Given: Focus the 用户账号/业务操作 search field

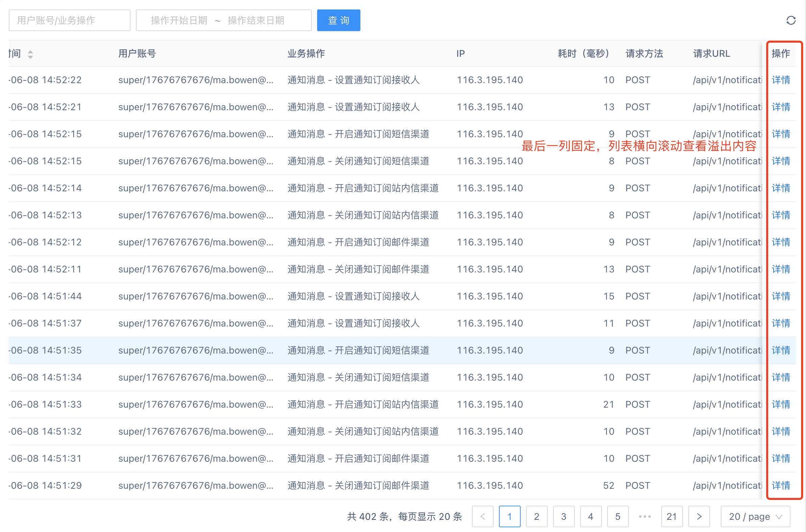Looking at the screenshot, I should click(x=70, y=20).
